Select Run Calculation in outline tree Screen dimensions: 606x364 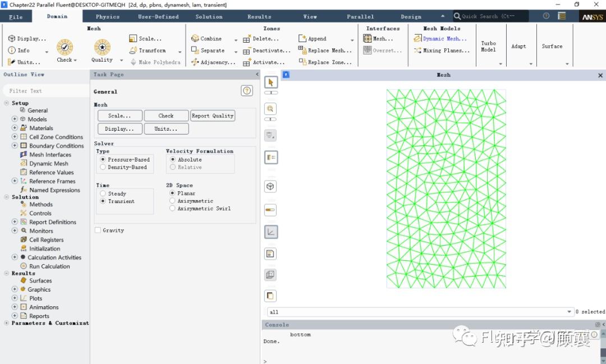point(49,266)
